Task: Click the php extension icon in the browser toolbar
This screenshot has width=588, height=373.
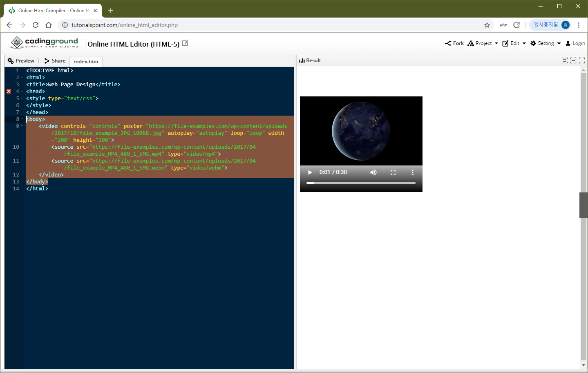Action: (503, 25)
